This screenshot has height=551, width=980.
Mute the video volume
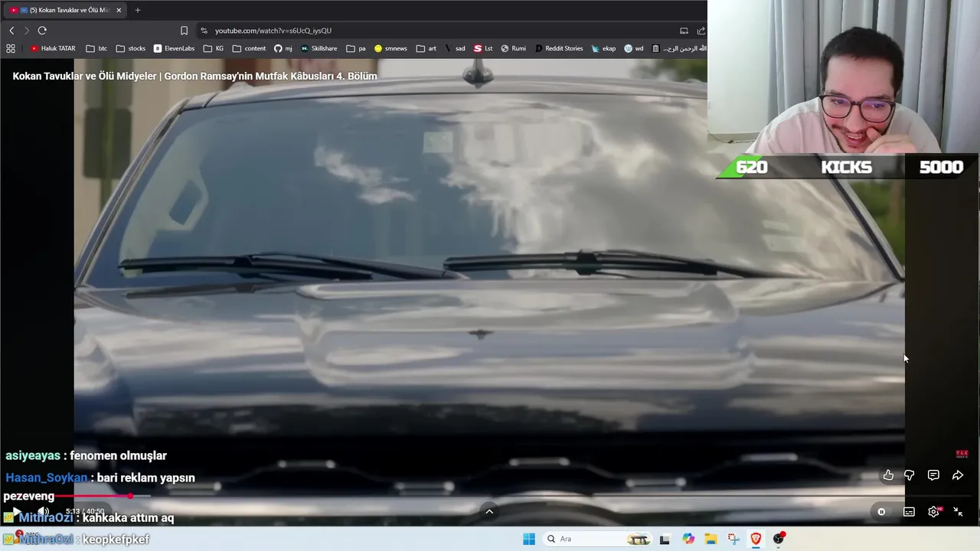(43, 512)
